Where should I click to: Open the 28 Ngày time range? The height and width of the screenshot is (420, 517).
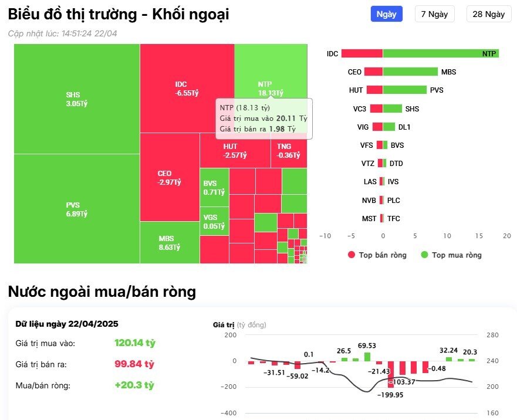click(x=488, y=13)
